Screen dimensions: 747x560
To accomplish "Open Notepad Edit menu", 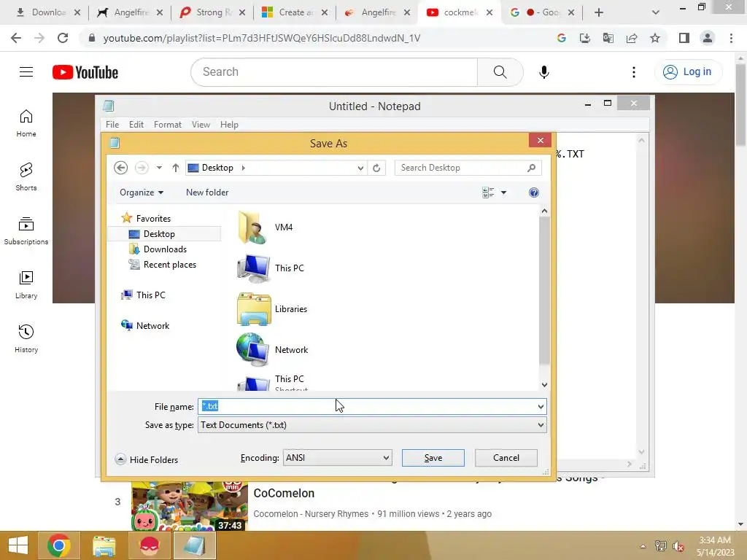I will click(x=136, y=124).
